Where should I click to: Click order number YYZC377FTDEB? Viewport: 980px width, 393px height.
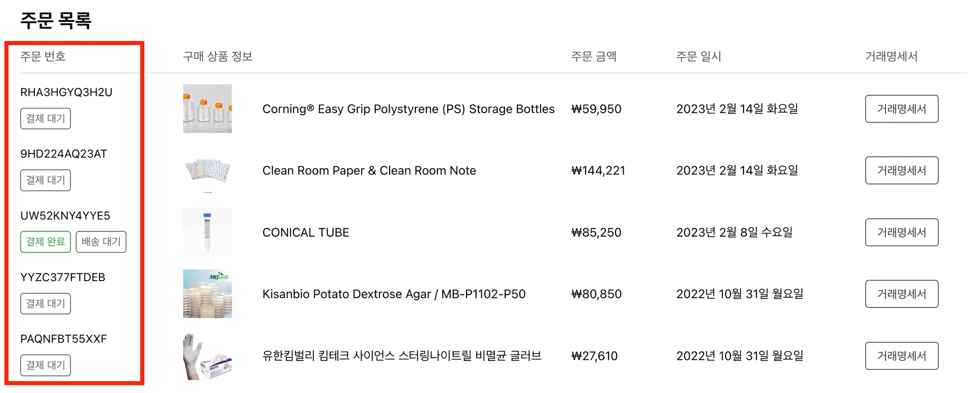[x=63, y=277]
